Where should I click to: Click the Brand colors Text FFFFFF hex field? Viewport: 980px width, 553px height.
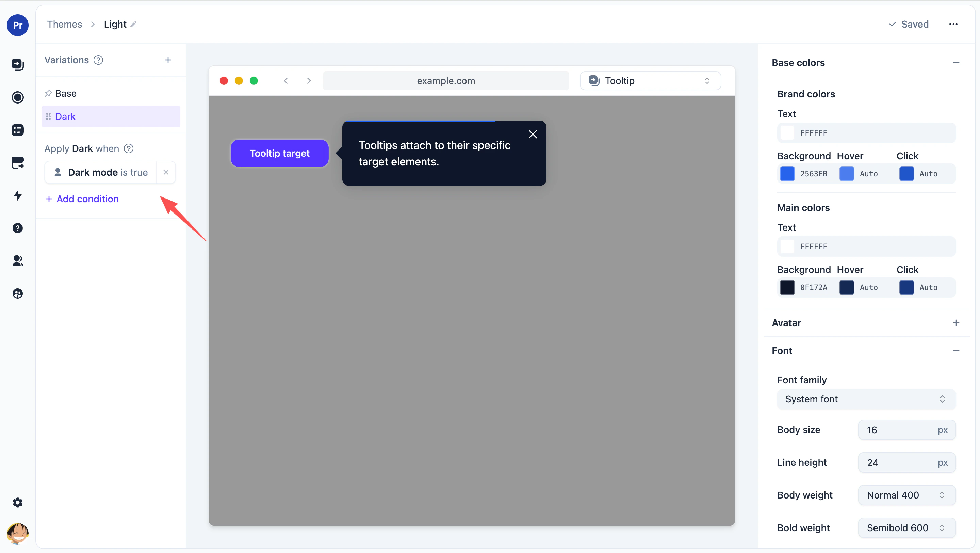point(866,133)
